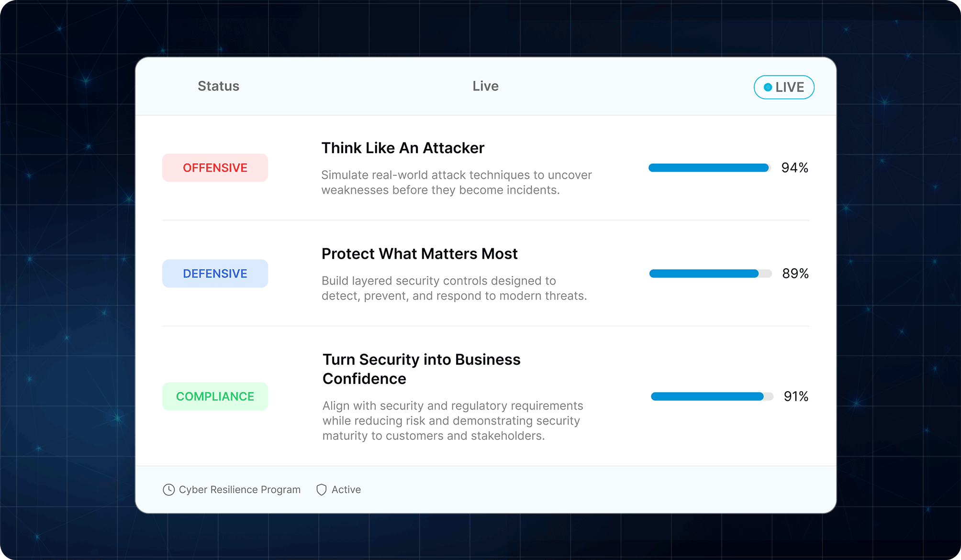
Task: Open Think Like An Attacker title
Action: pos(403,148)
